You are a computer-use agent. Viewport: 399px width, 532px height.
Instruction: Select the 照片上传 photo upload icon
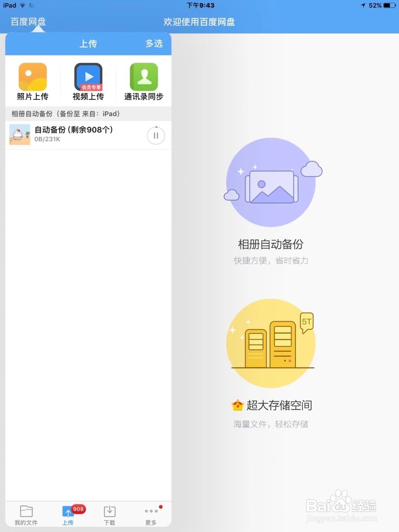pos(32,76)
